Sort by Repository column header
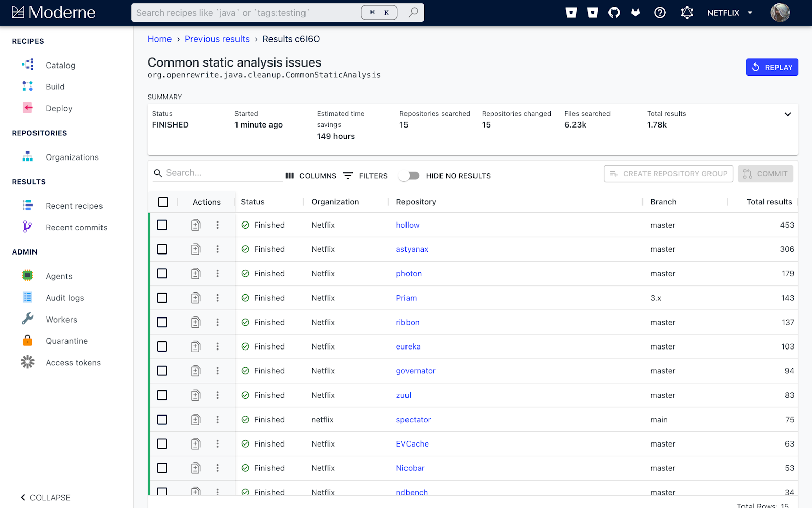Screen dimensions: 812x508 pyautogui.click(x=416, y=202)
